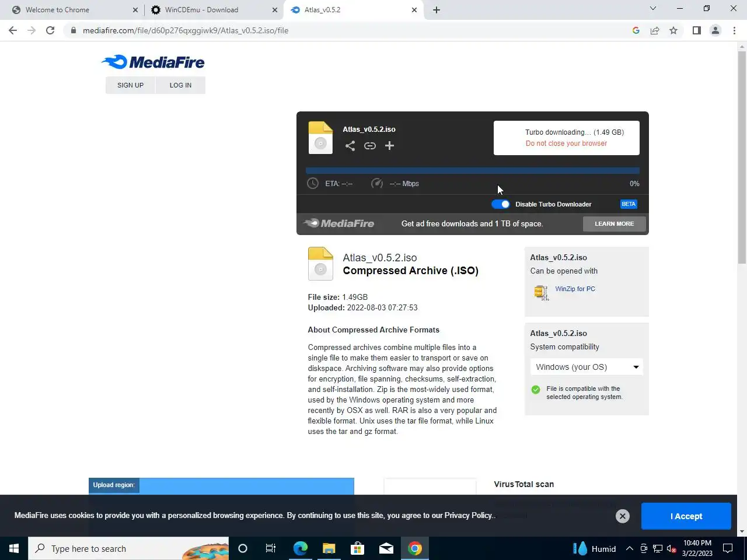Open the Windows Start menu

[14, 548]
